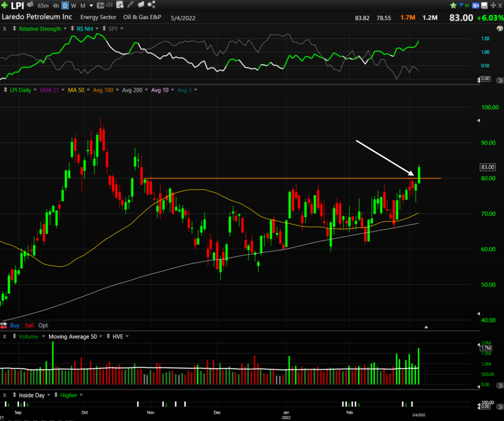Click the bar-chart style icon in top toolbar

coord(110,5)
